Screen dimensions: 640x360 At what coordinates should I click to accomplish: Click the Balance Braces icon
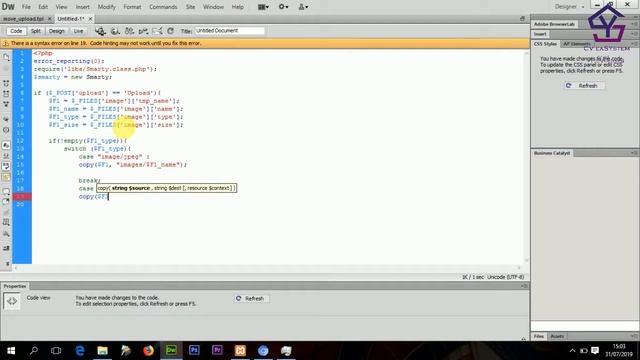6,130
